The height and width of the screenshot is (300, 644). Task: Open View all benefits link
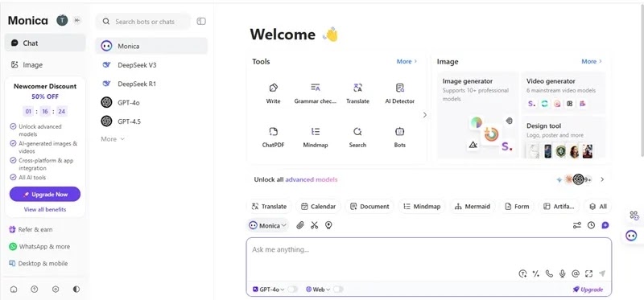[45, 209]
